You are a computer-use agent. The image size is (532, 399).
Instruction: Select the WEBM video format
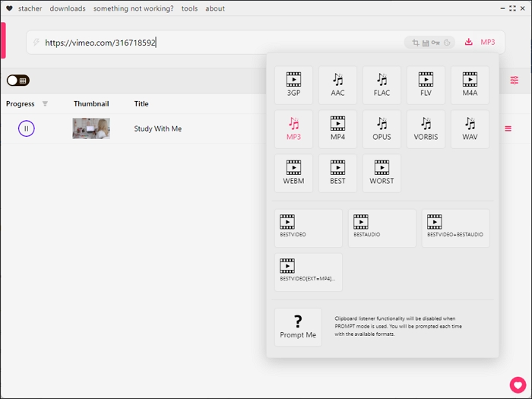point(293,173)
